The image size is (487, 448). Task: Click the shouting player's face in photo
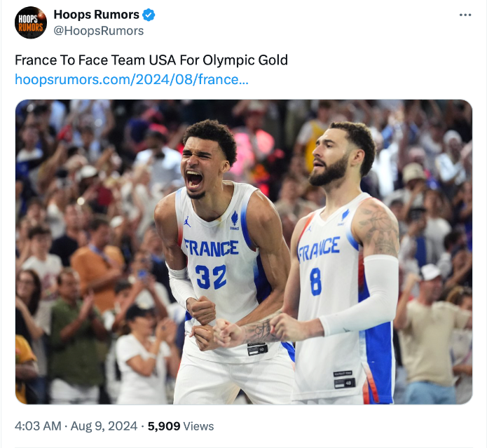coord(202,166)
